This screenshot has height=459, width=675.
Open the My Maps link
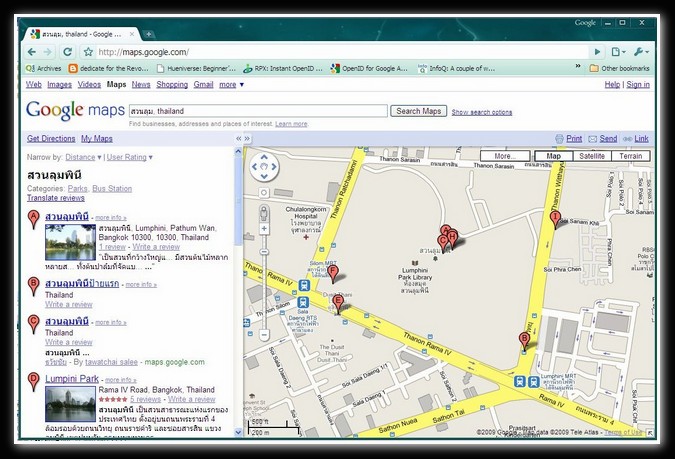point(97,139)
